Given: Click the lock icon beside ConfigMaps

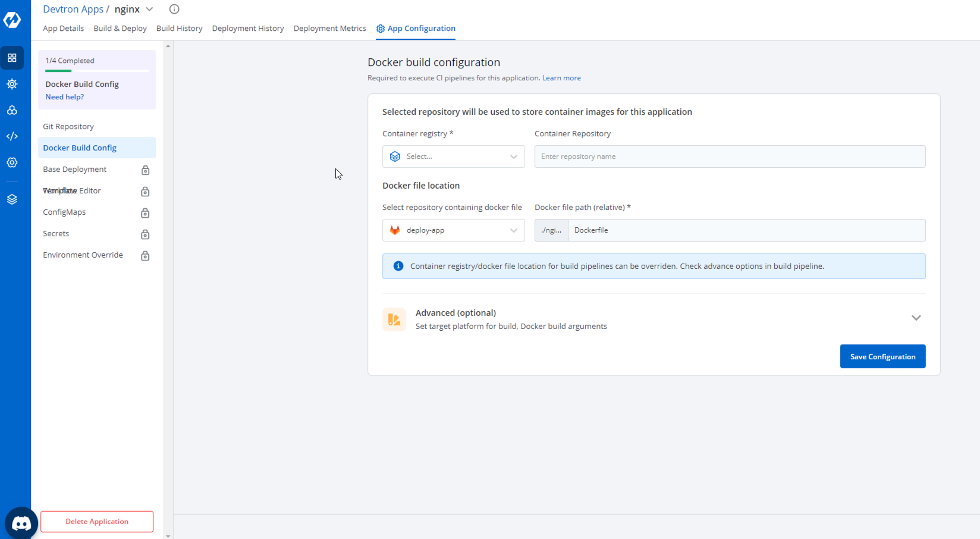Looking at the screenshot, I should tap(145, 213).
